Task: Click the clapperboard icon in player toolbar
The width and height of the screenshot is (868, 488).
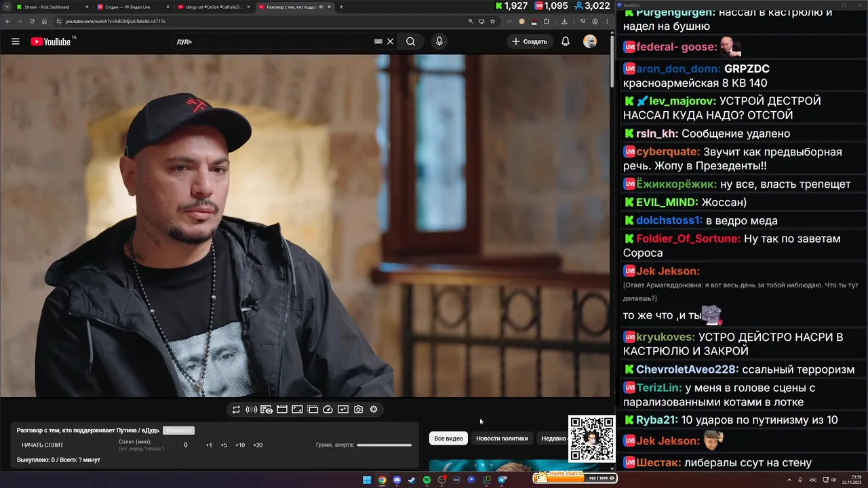Action: point(282,409)
